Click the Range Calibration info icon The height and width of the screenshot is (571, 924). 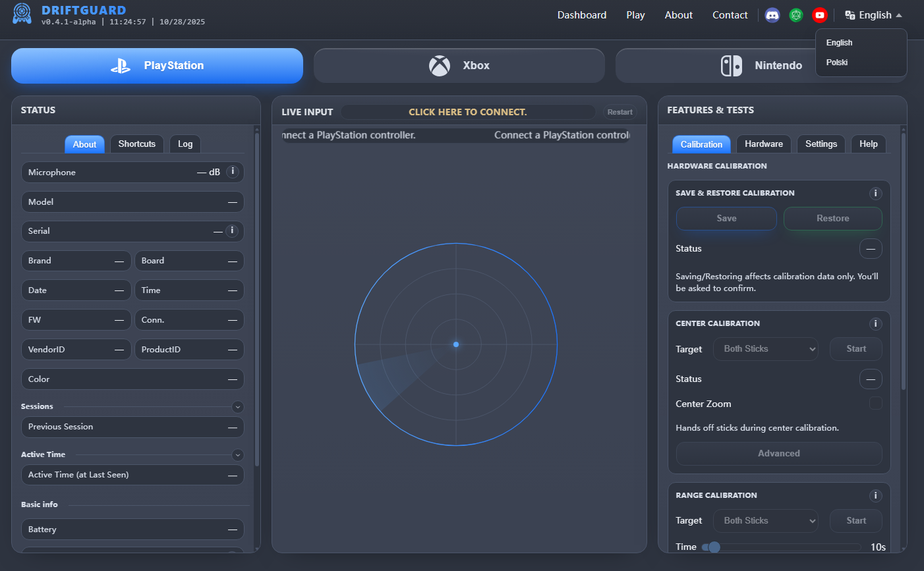875,496
